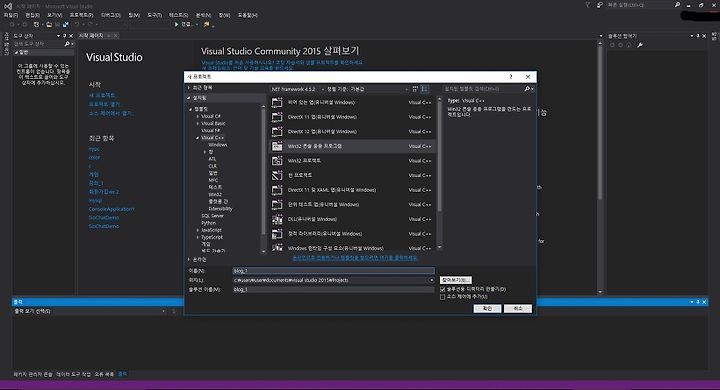Open the location path dropdown arrow

431,280
